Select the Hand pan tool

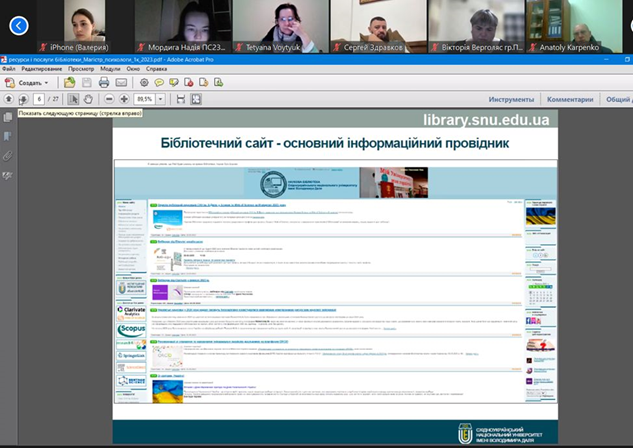tap(88, 99)
